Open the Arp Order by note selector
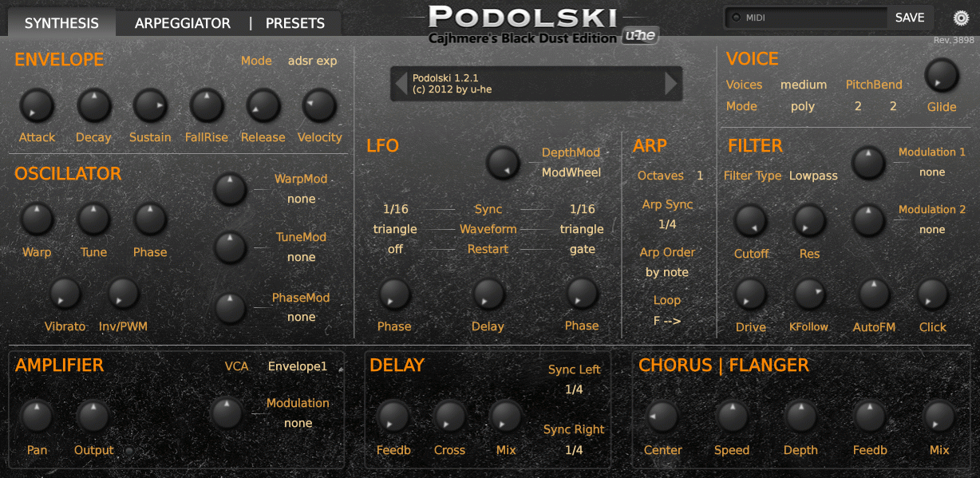 click(667, 272)
